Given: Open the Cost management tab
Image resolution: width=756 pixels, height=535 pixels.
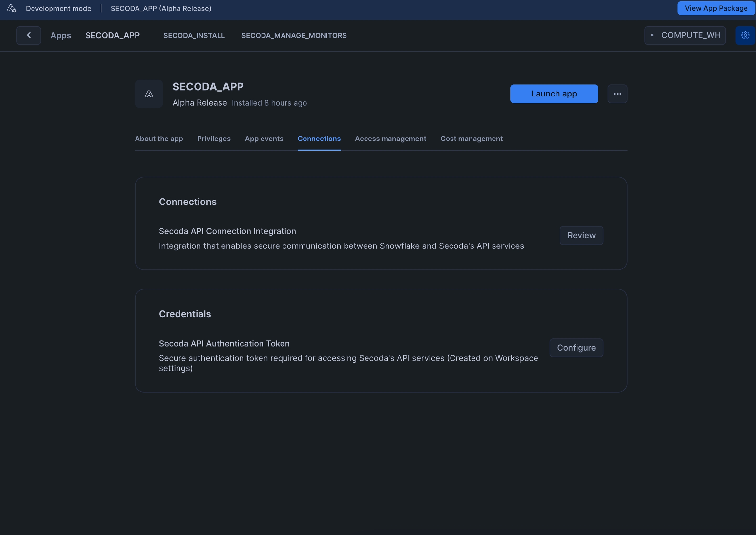Looking at the screenshot, I should coord(471,139).
